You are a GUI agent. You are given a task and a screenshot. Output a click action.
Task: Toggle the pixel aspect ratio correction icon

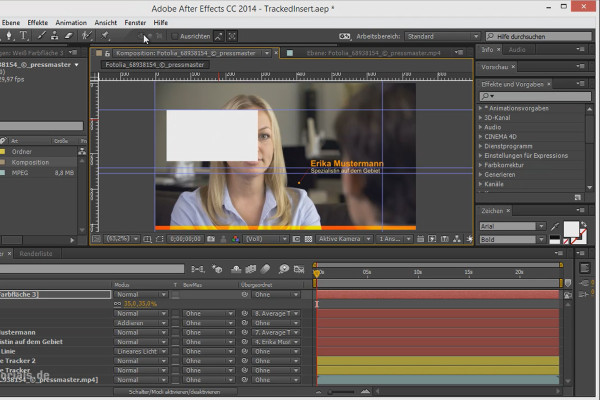click(420, 239)
